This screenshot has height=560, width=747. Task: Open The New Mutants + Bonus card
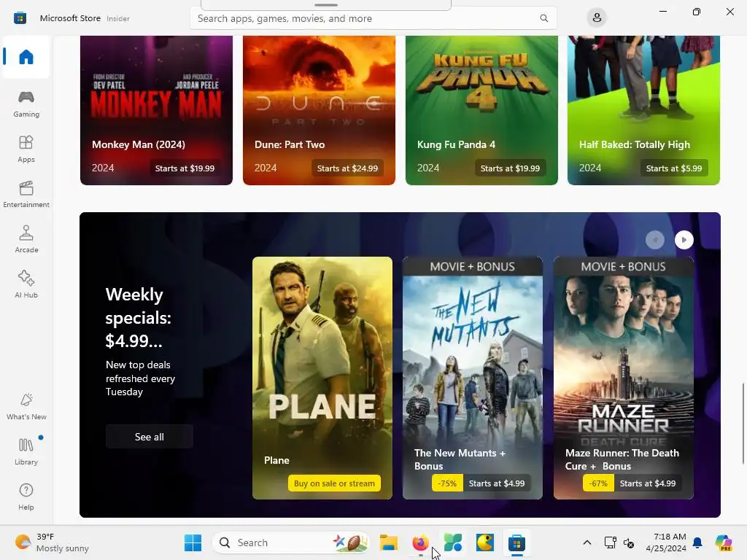point(473,378)
